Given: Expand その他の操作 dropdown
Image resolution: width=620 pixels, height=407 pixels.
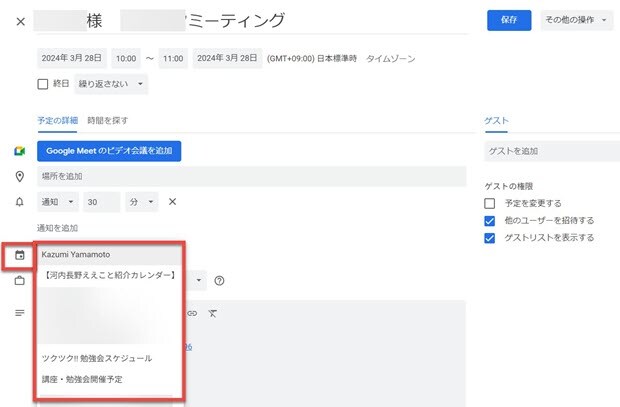Looking at the screenshot, I should click(x=576, y=20).
